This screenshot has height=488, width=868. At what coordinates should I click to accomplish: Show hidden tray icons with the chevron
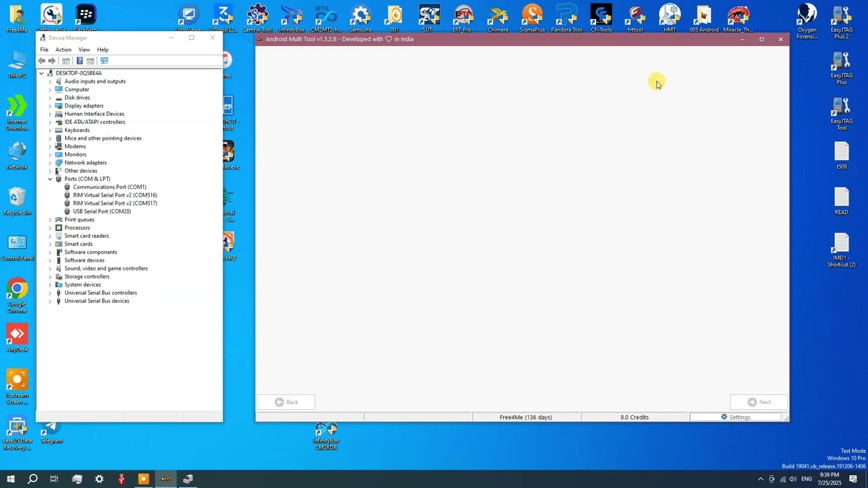(760, 479)
